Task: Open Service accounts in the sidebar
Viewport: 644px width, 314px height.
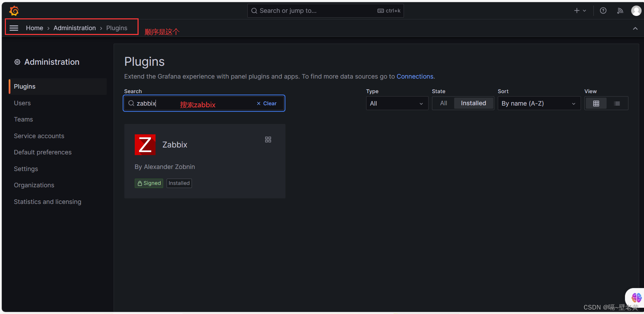Action: pyautogui.click(x=39, y=136)
